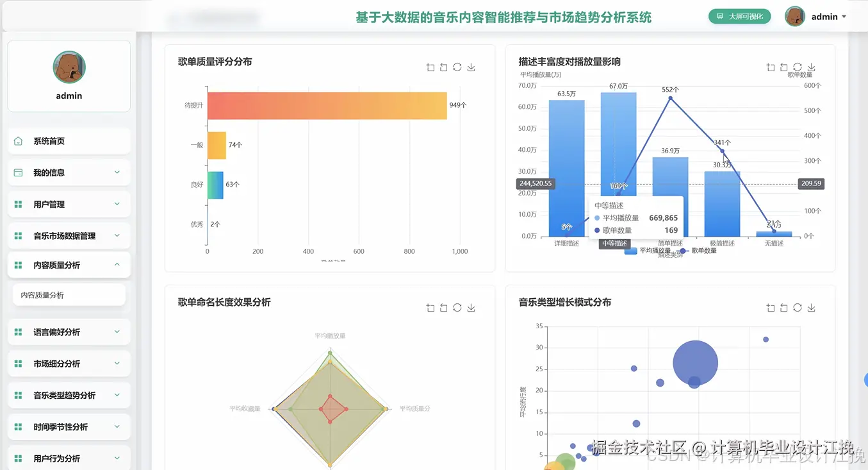Screen dimensions: 868x470
Task: Expand the 语言偏好分析 submenu chevron
Action: point(117,332)
